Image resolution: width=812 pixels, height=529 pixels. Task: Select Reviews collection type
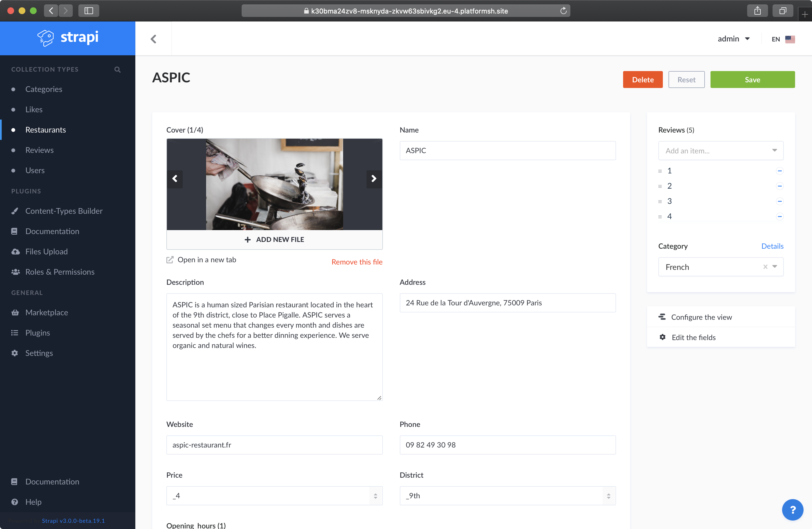pyautogui.click(x=39, y=150)
